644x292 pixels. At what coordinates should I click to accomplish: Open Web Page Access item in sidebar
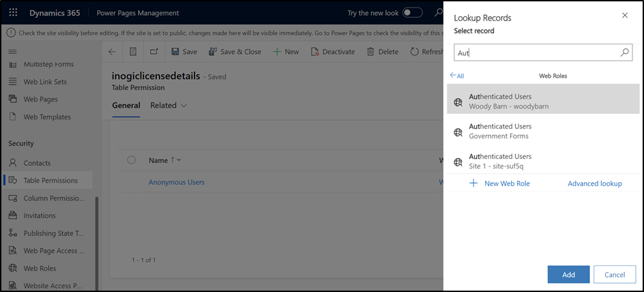click(47, 250)
